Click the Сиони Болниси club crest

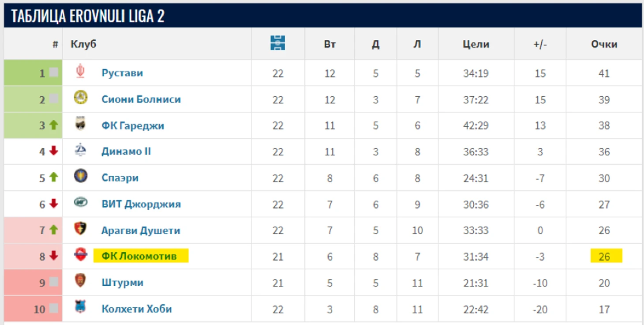81,98
